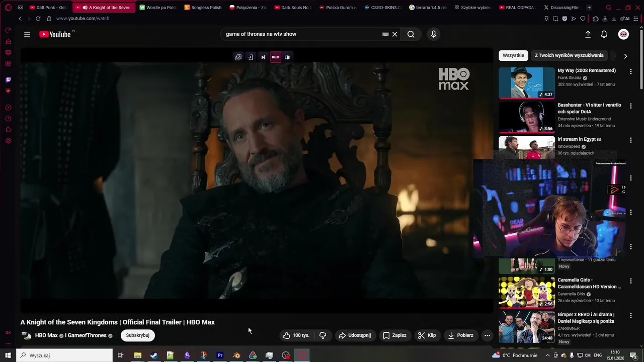Start voice search with the microphone
Viewport: 644px width, 362px height.
click(x=434, y=34)
